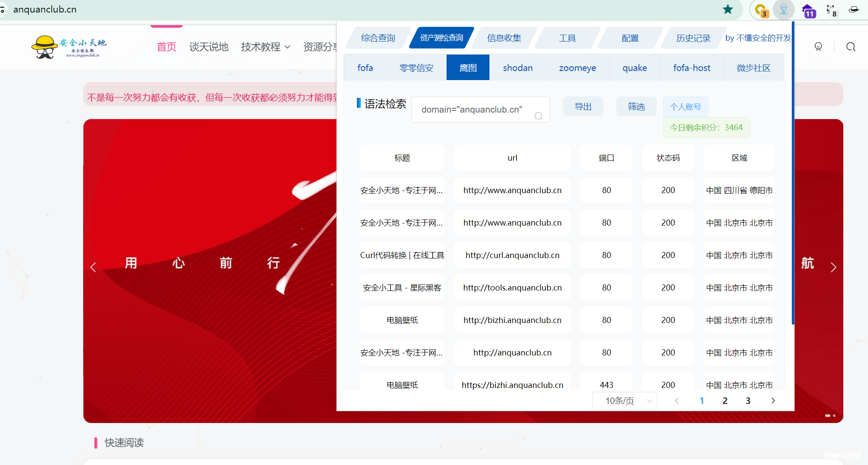Bookmark the page via the star icon

(x=728, y=9)
